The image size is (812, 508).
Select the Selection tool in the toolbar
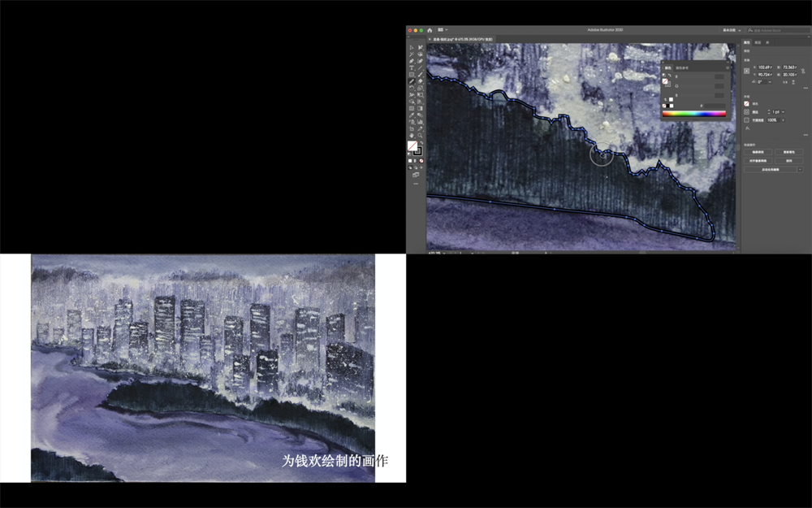(x=412, y=48)
